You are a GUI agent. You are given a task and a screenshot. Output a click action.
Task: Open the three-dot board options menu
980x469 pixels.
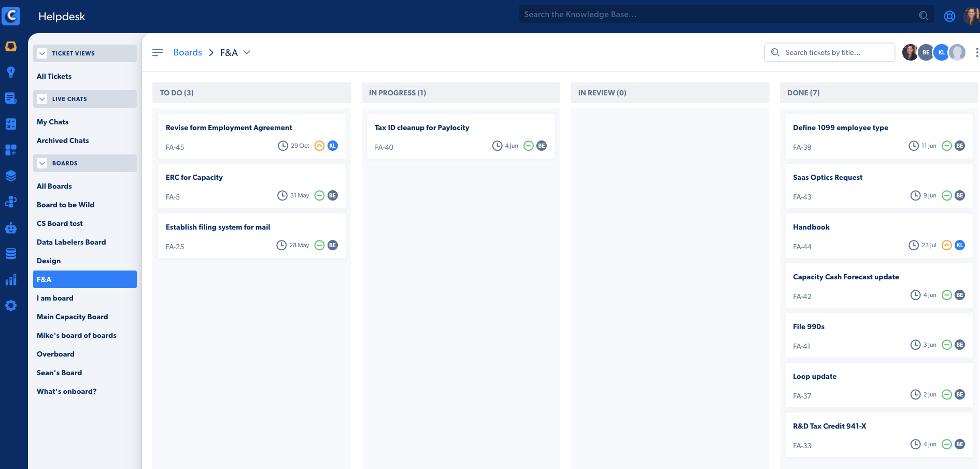[976, 52]
